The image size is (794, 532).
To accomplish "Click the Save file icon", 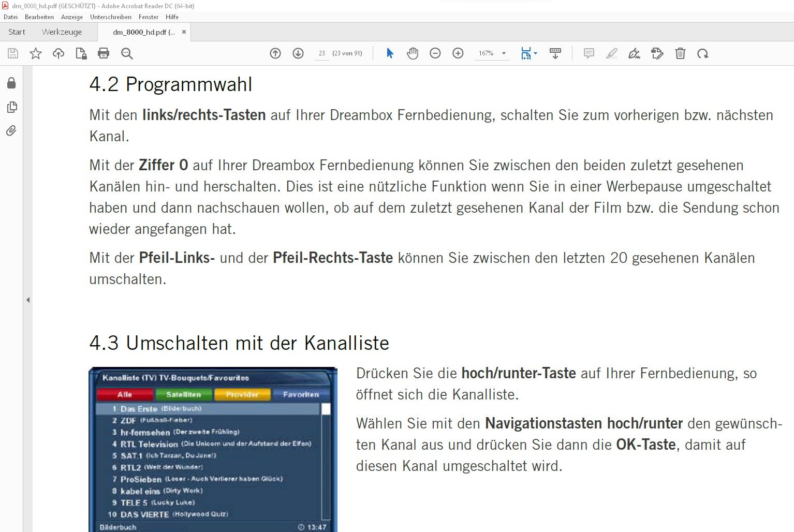I will (x=13, y=53).
